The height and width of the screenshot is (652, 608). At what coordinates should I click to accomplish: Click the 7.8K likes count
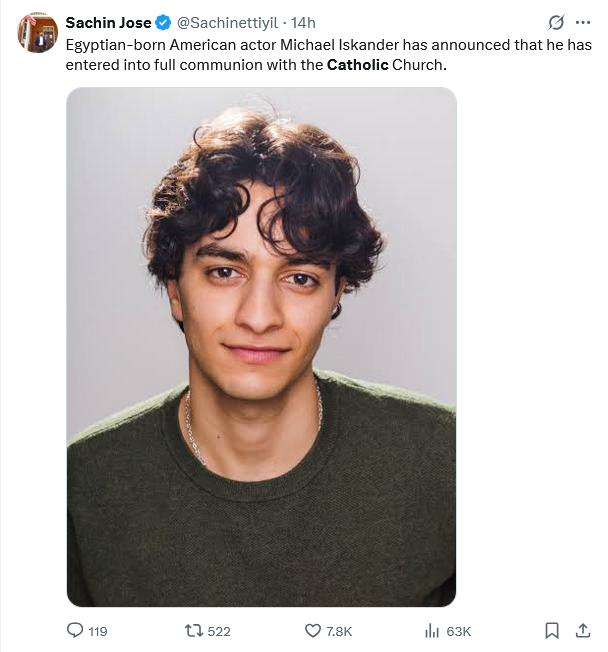tap(340, 631)
